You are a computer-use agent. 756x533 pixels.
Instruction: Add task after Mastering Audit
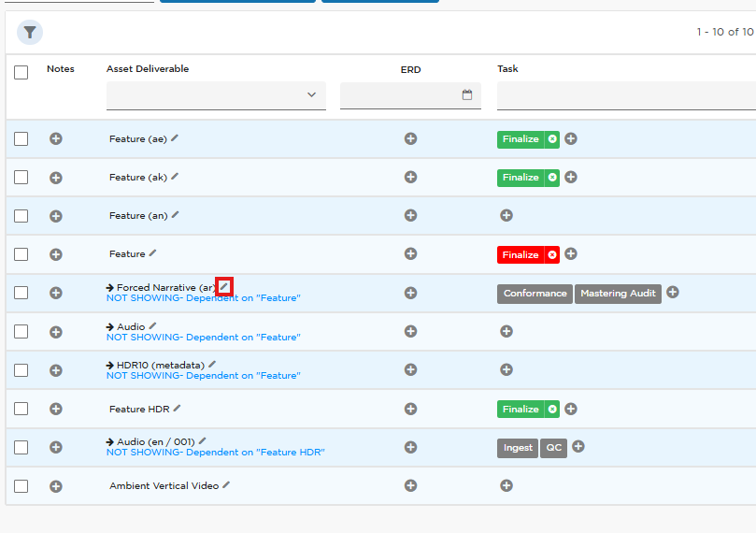click(x=673, y=292)
